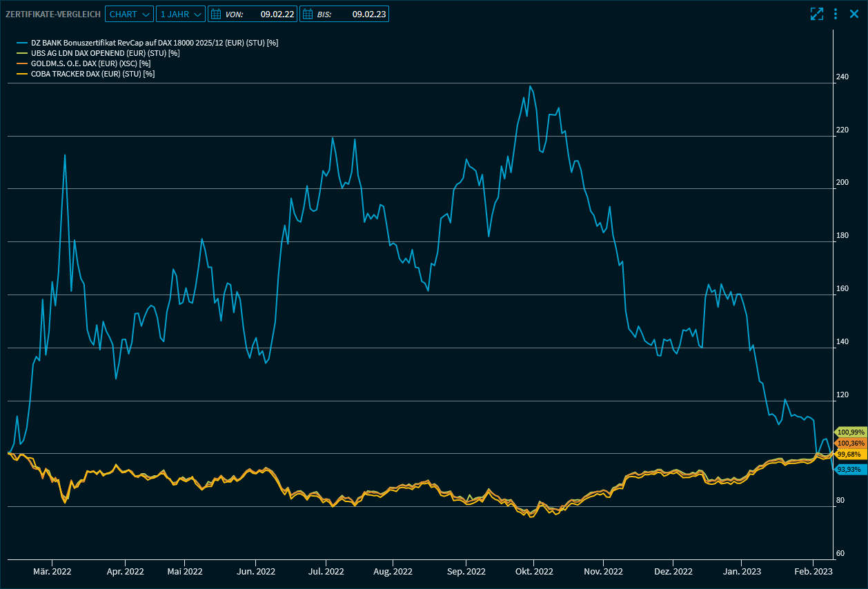Open the CHART view dropdown
868x589 pixels.
[129, 14]
